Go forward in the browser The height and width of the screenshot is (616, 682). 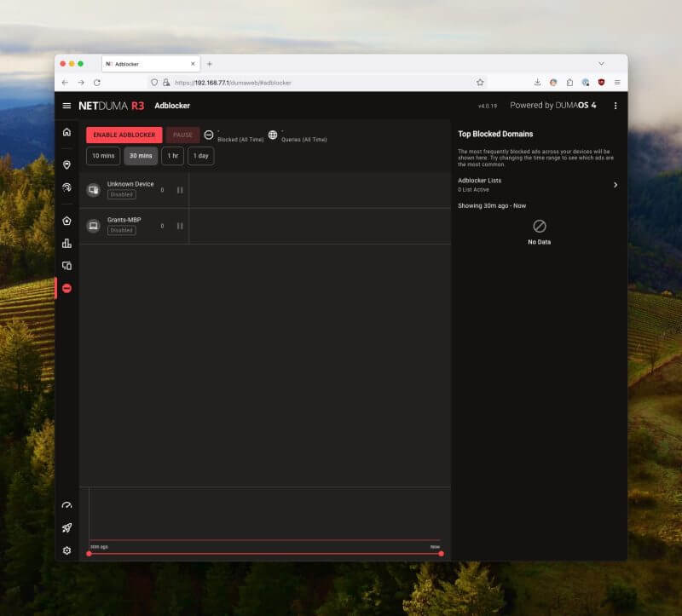point(81,83)
